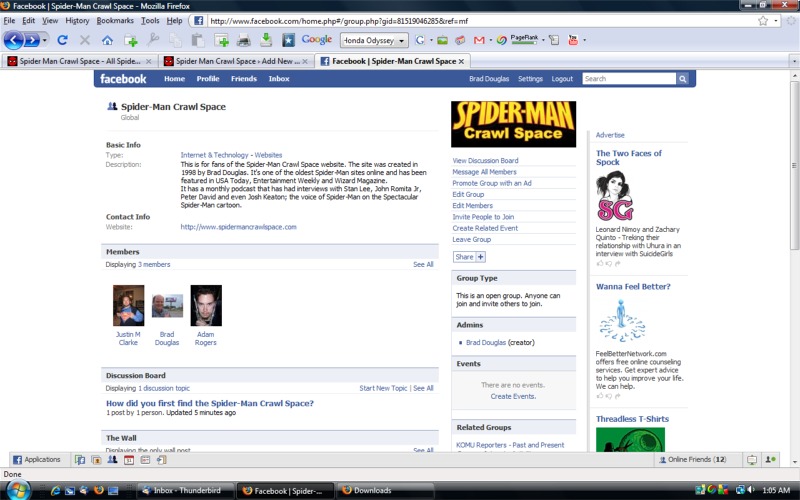Click the Firefox back navigation arrow
This screenshot has width=800, height=500.
[x=14, y=40]
